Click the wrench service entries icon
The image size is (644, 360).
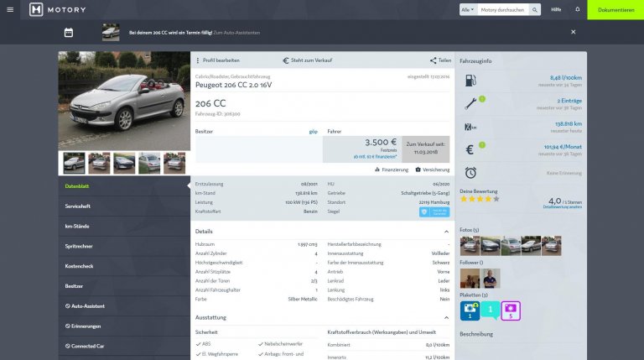coord(470,103)
